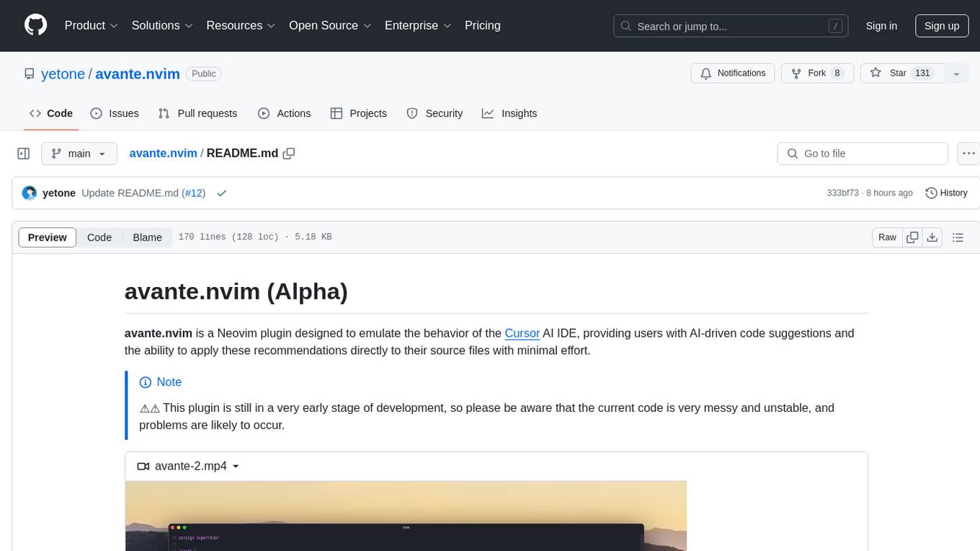
Task: Toggle the file tree side panel
Action: coord(23,154)
